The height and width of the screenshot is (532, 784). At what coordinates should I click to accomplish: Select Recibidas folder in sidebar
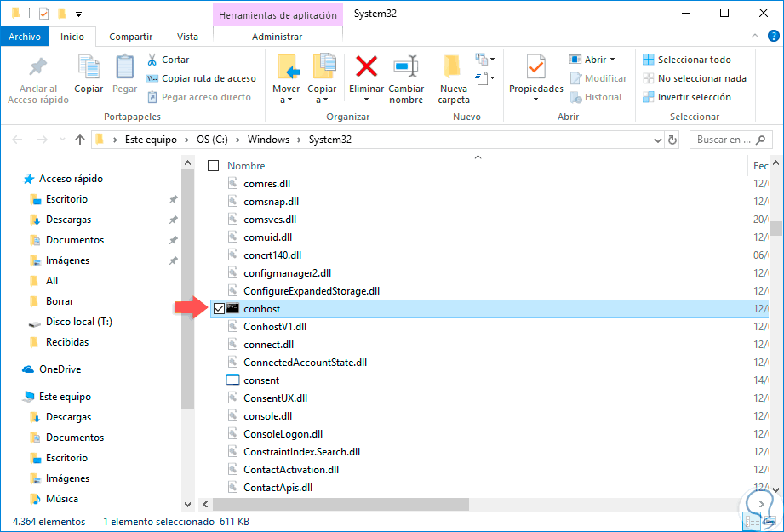click(67, 342)
